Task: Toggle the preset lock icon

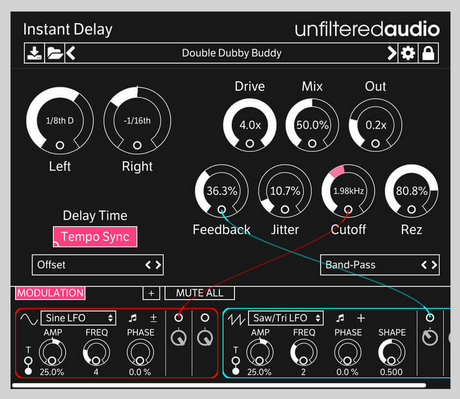Action: pos(428,53)
